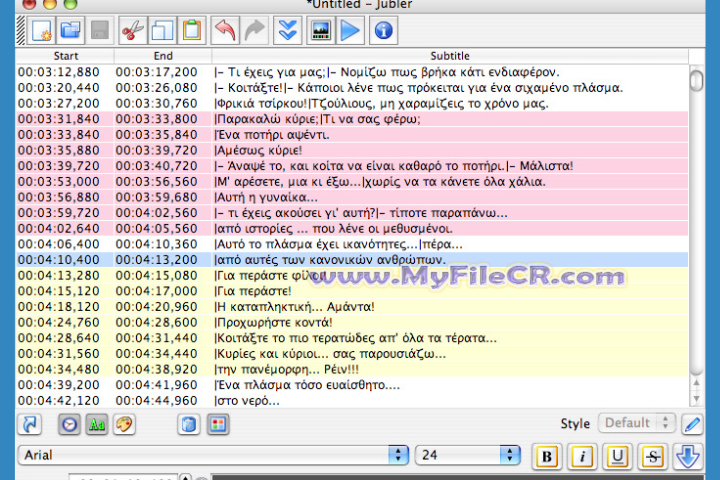Viewport: 720px width, 480px height.
Task: Click the toolbar drag handle grip
Action: (x=21, y=30)
